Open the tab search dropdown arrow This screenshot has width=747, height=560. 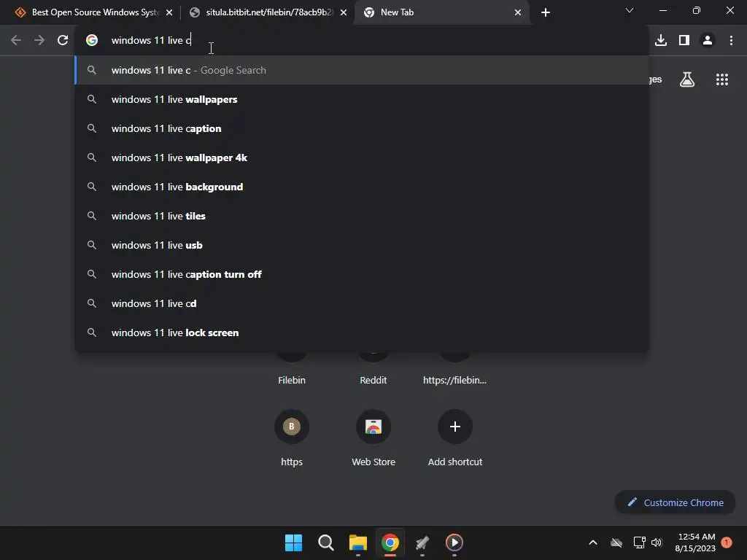[x=630, y=10]
